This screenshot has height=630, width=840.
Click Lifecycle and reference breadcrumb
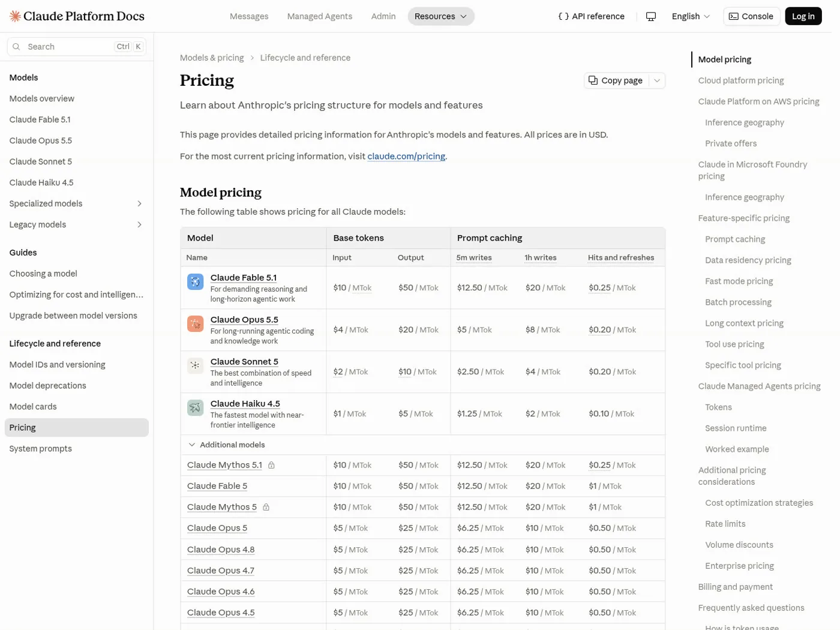point(305,58)
